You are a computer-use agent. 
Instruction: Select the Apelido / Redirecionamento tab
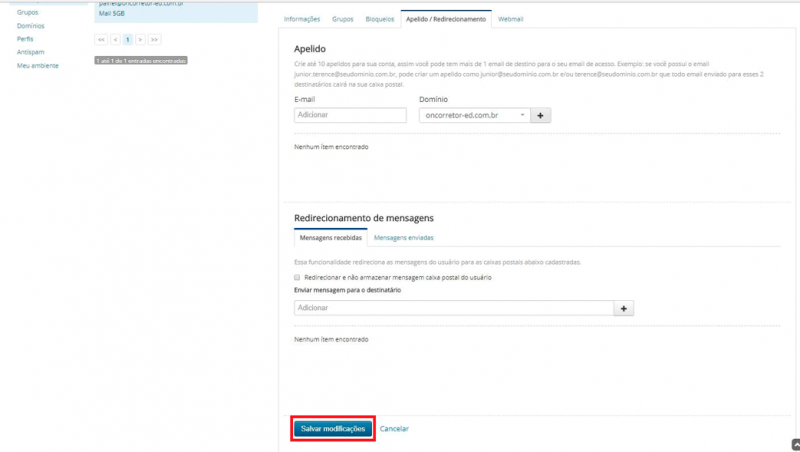tap(446, 19)
